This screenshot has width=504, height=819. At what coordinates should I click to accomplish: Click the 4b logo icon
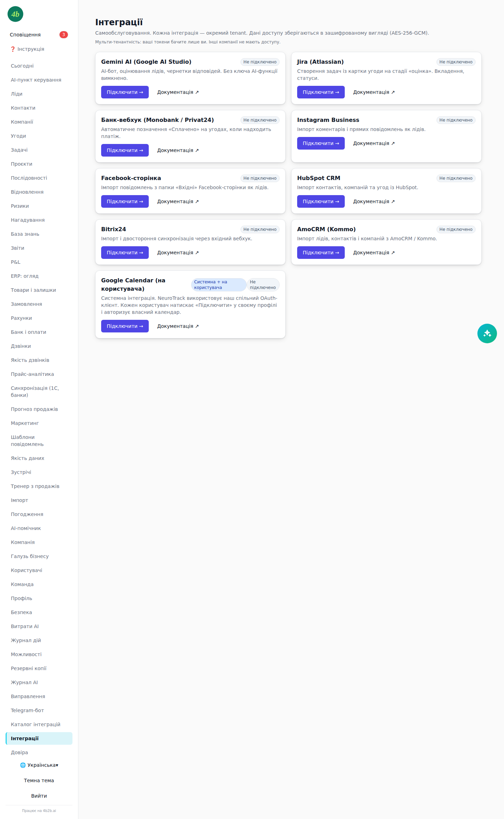tap(15, 14)
